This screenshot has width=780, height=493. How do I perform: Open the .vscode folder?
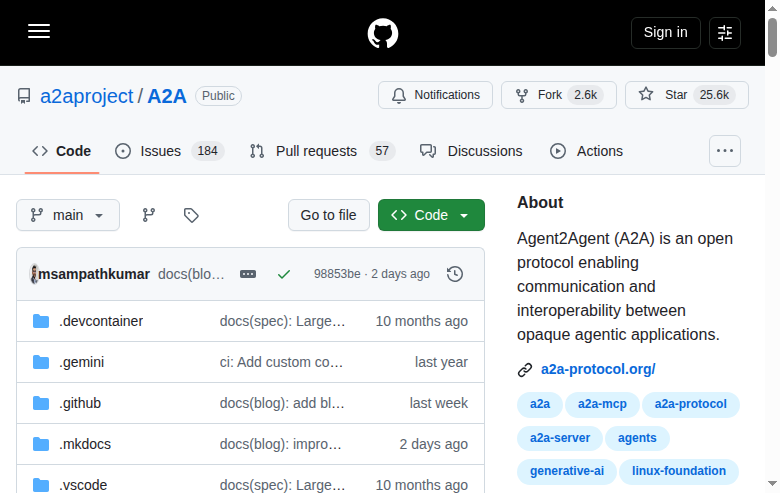(83, 485)
